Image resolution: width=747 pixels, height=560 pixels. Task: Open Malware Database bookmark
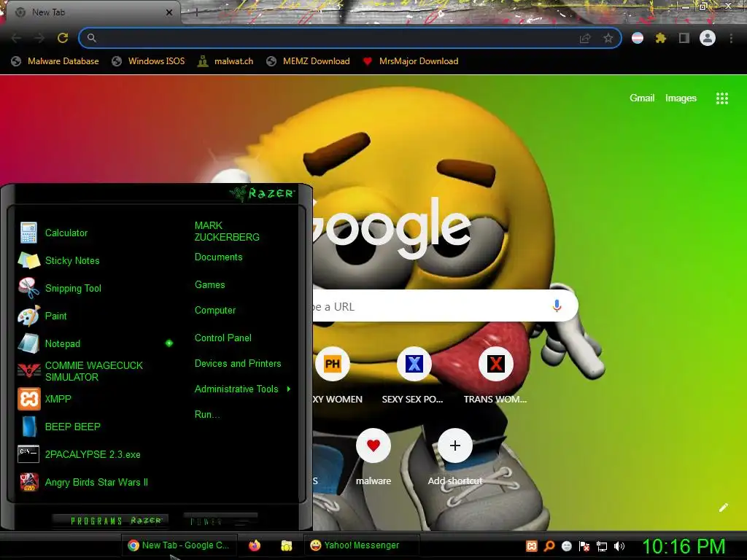click(55, 61)
